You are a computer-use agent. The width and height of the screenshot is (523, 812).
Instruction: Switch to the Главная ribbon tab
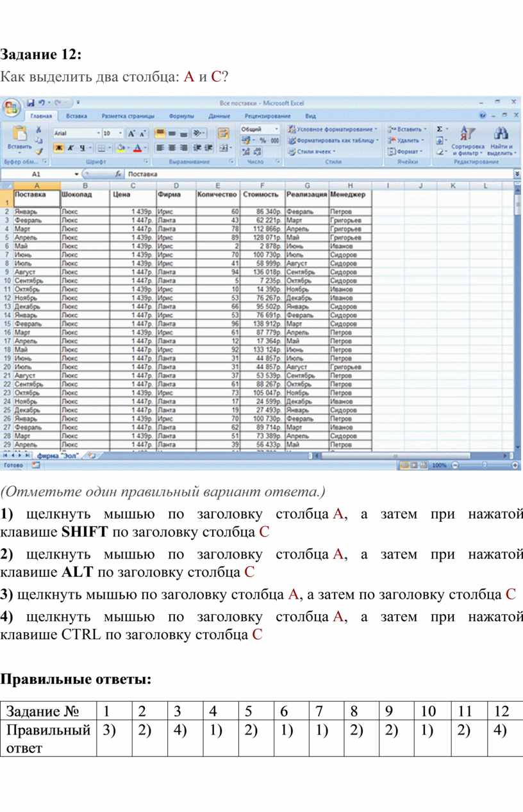[x=40, y=116]
